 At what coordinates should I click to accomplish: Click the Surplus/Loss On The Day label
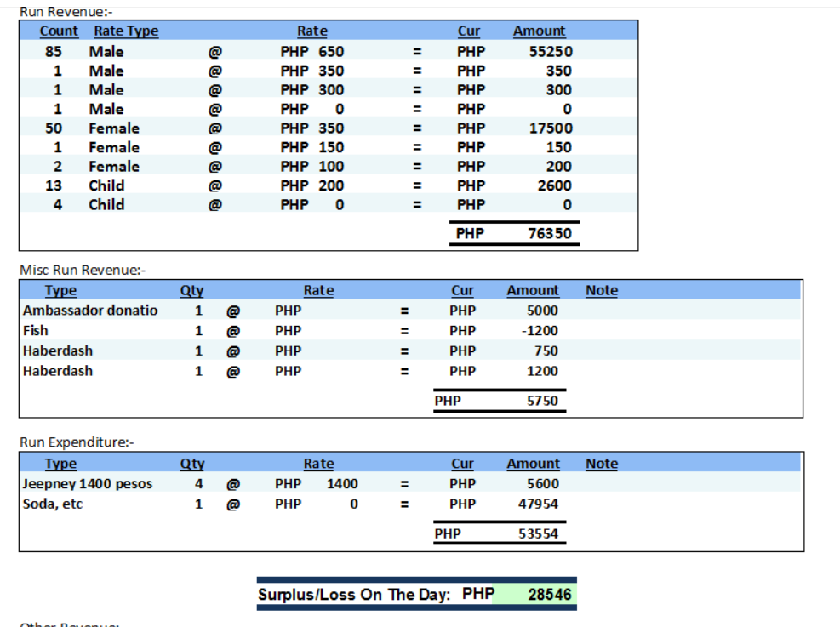tap(354, 595)
